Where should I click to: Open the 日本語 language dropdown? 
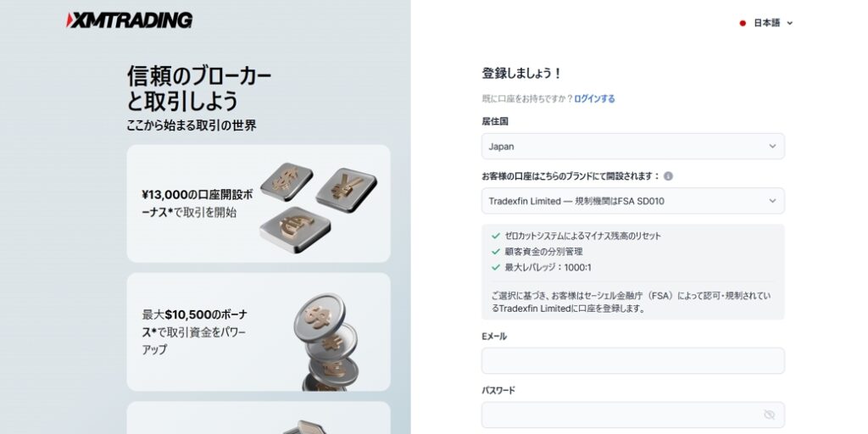766,23
